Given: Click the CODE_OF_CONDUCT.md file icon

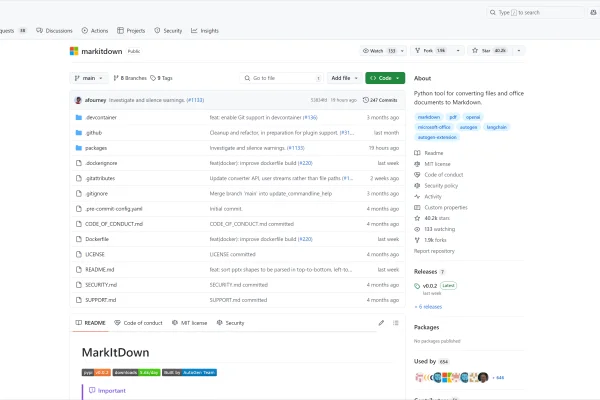Looking at the screenshot, I should pos(79,224).
